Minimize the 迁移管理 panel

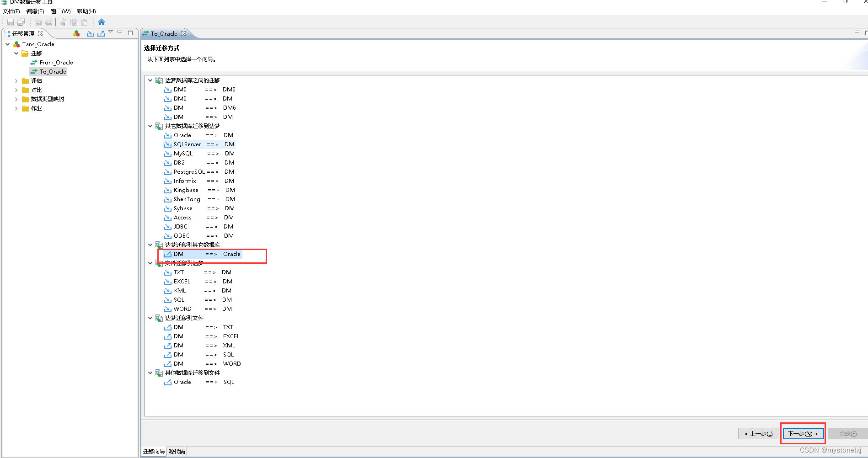pos(120,32)
